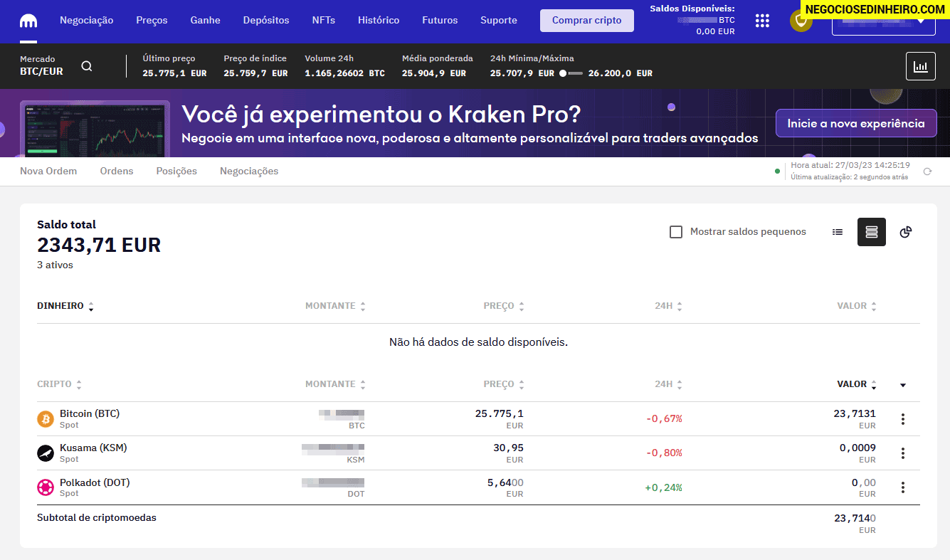Click Kusama 24h change -0,80%

tap(664, 453)
